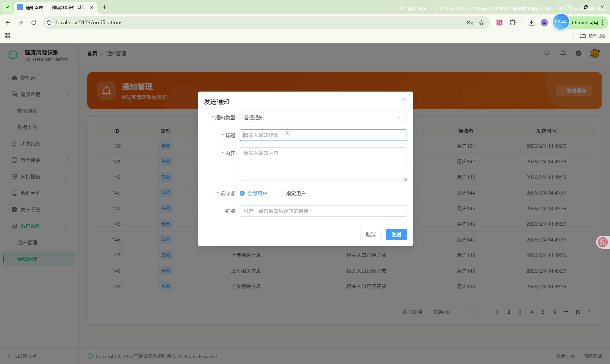
Task: Open the 通知类型 dropdown
Action: [323, 118]
